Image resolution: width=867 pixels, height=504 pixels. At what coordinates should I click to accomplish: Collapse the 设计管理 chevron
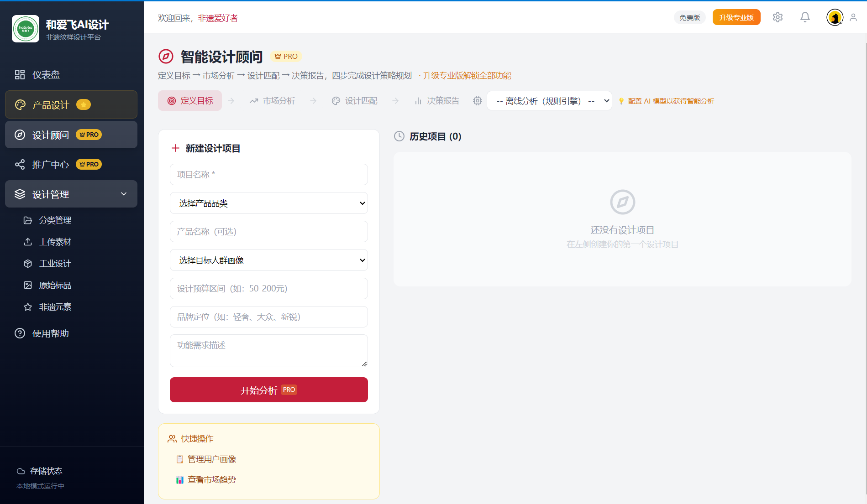click(124, 194)
